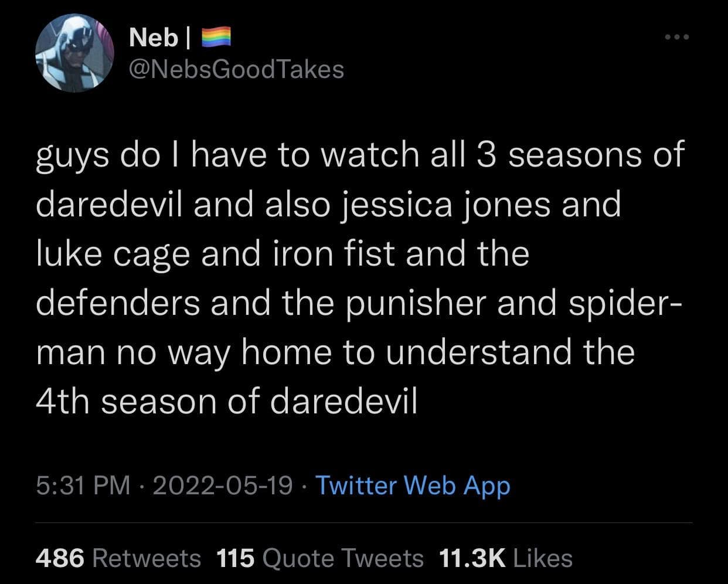This screenshot has height=584, width=728.
Task: Click the 486 retweet count number
Action: tap(60, 558)
